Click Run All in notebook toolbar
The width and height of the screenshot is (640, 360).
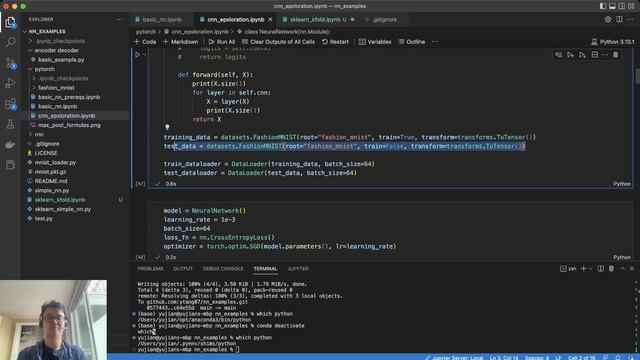point(222,42)
